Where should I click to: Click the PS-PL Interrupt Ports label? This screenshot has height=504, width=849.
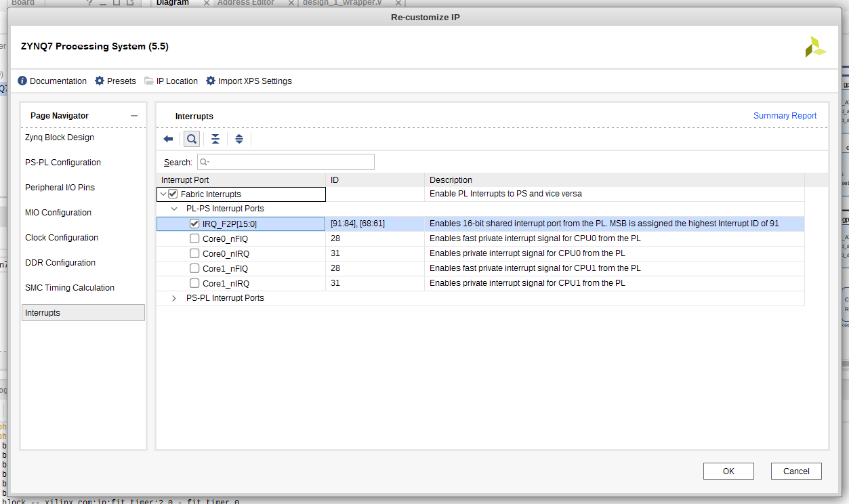pyautogui.click(x=225, y=298)
